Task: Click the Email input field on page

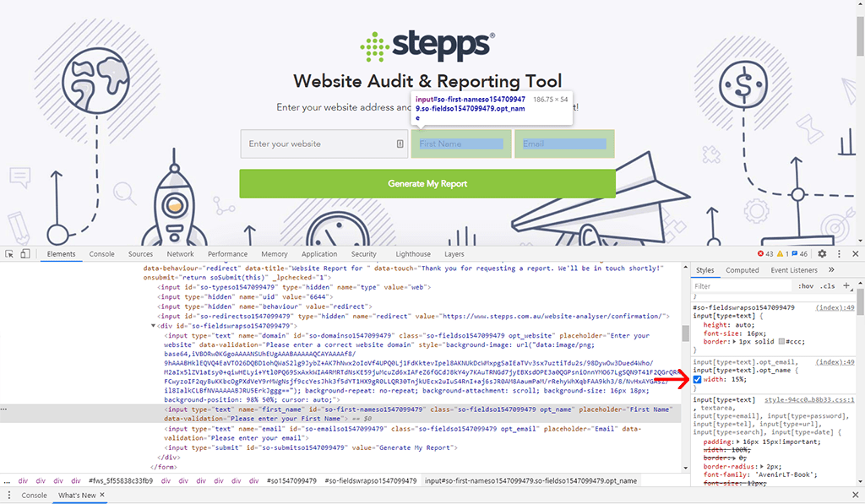Action: pos(564,144)
